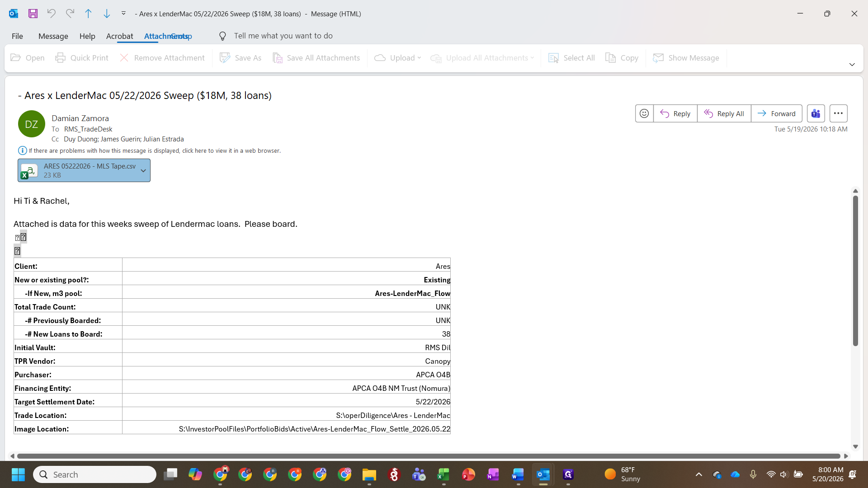The height and width of the screenshot is (488, 868).
Task: Quick Print the attachment
Action: (x=82, y=58)
